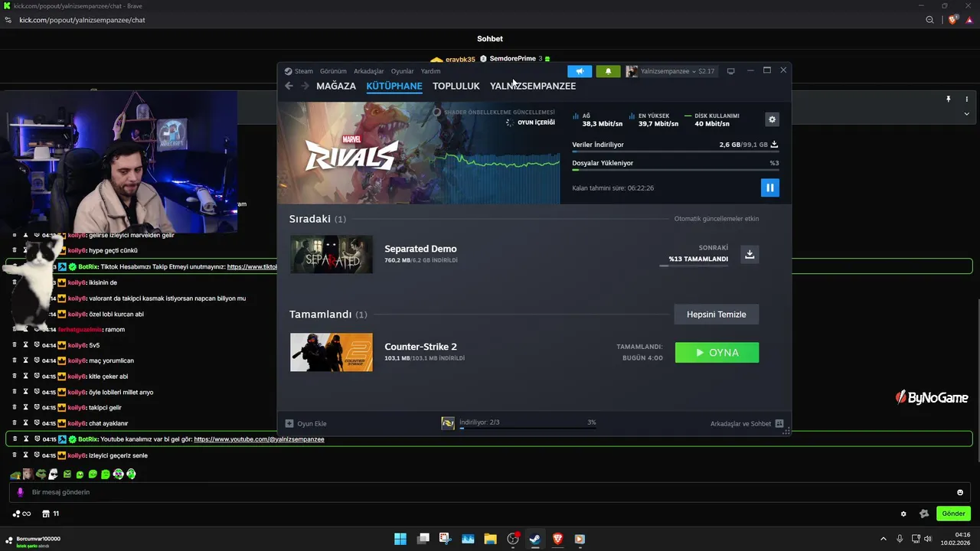Open emoji picker in chat input
This screenshot has height=551, width=980.
coord(960,492)
